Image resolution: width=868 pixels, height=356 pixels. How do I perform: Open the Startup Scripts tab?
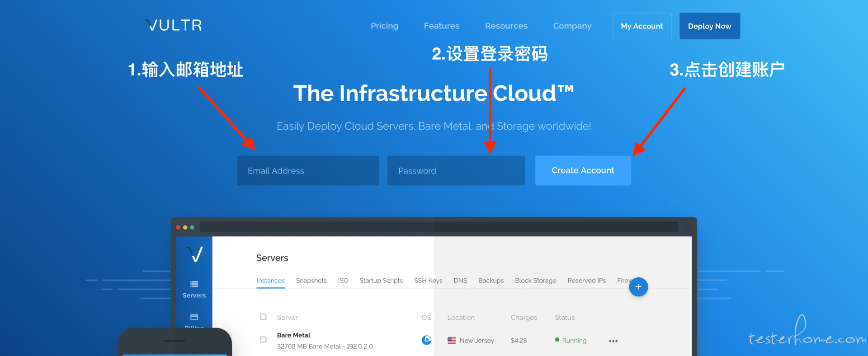381,281
